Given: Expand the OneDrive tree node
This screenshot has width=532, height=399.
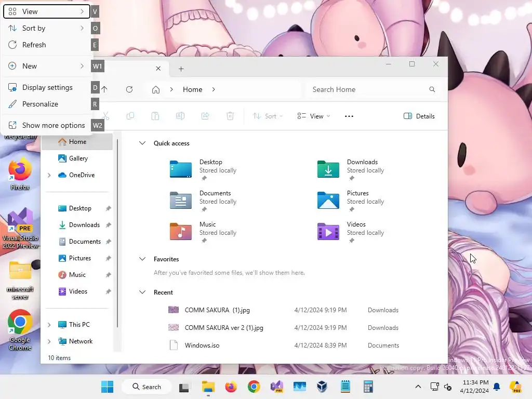Looking at the screenshot, I should [x=49, y=175].
